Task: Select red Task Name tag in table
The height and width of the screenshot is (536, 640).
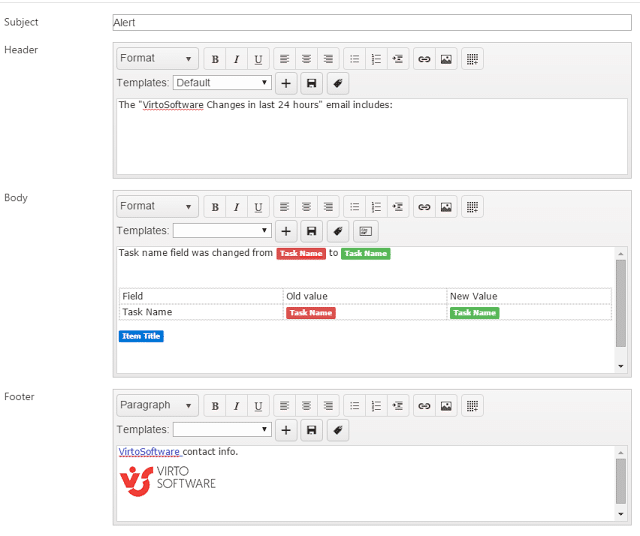Action: [x=311, y=313]
